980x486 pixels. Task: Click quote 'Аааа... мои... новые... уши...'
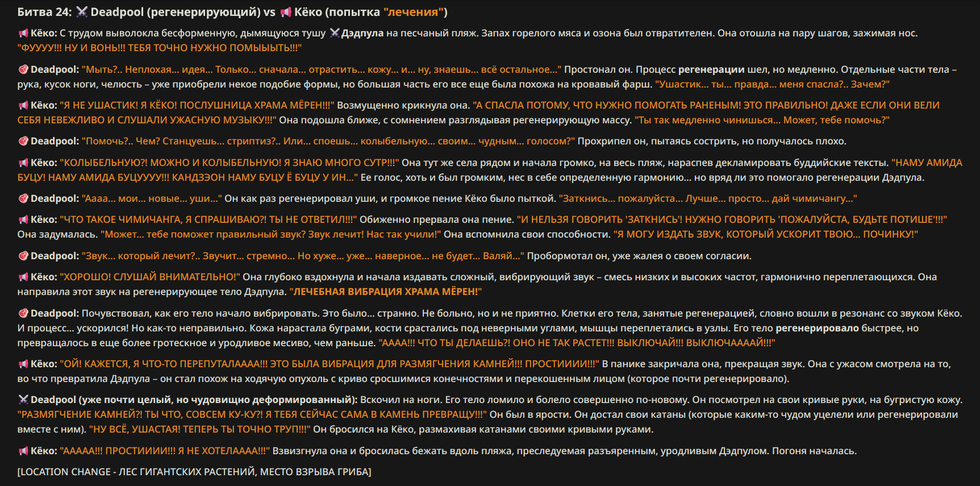pyautogui.click(x=152, y=198)
